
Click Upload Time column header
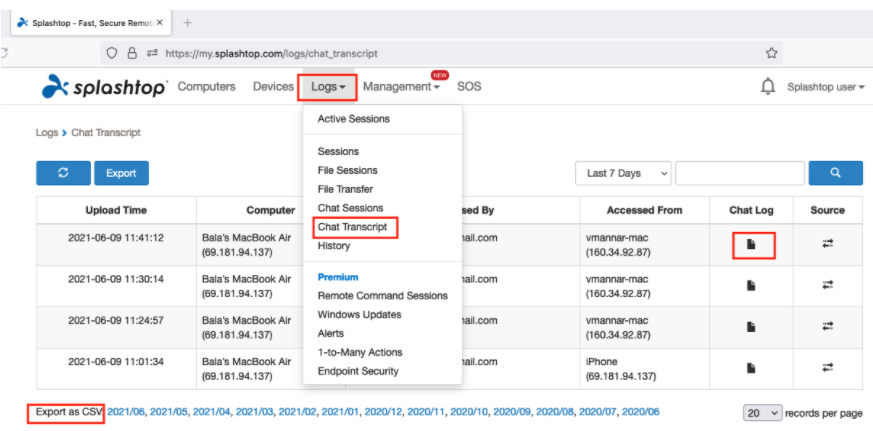tap(116, 210)
